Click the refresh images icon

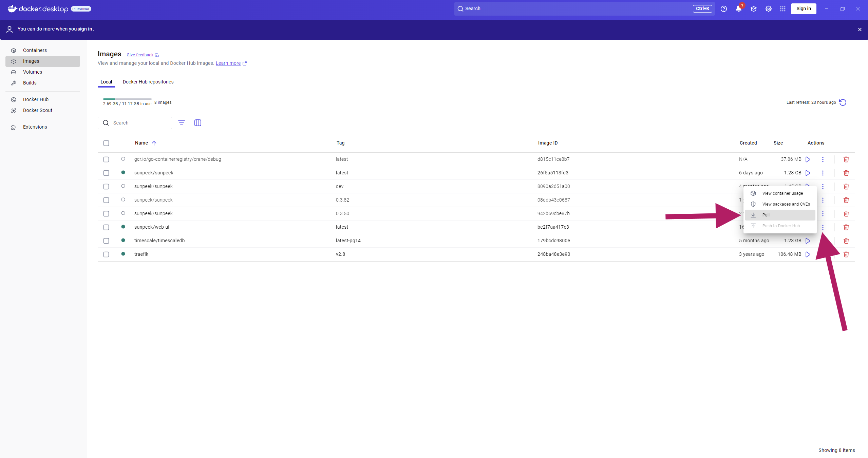click(x=843, y=102)
